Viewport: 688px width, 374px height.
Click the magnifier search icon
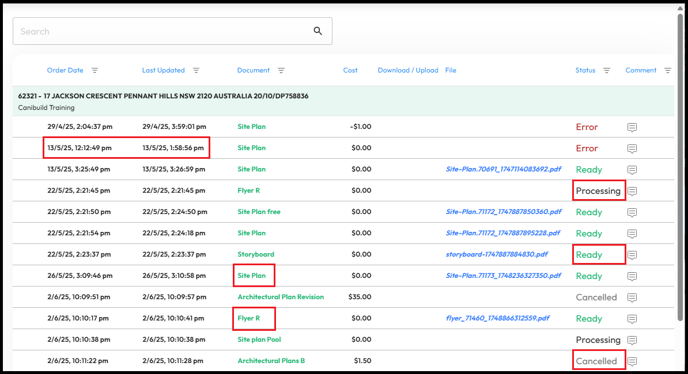pyautogui.click(x=318, y=31)
